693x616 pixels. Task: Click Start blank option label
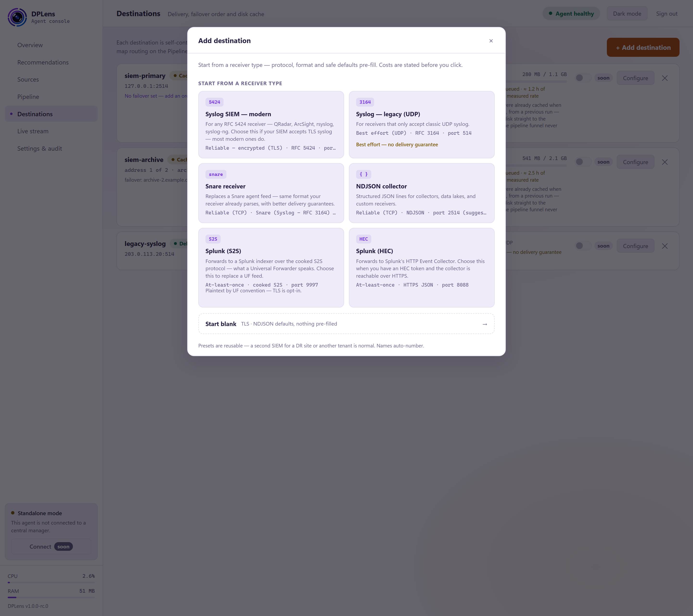tap(221, 324)
